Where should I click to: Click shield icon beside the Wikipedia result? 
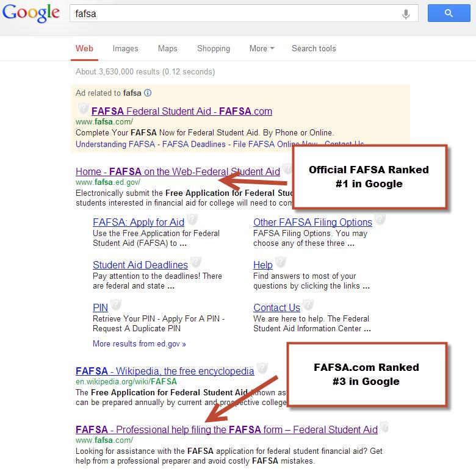click(262, 368)
